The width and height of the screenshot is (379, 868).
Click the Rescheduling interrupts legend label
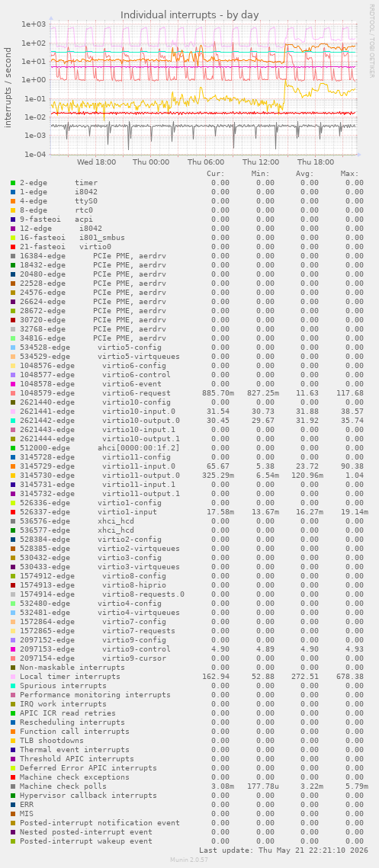[72, 722]
